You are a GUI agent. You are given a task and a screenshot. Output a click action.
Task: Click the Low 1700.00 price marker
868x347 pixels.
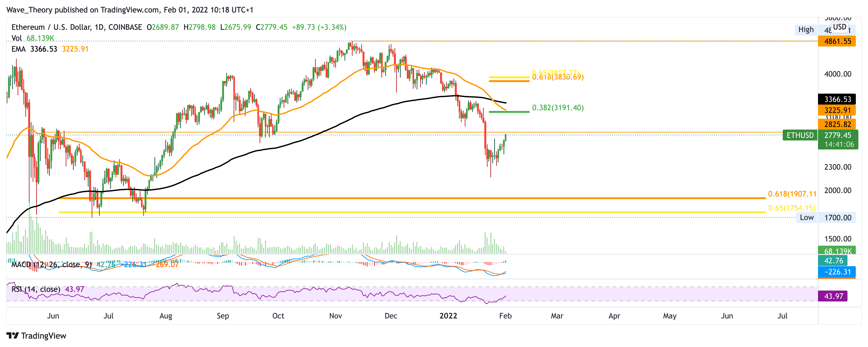click(837, 218)
